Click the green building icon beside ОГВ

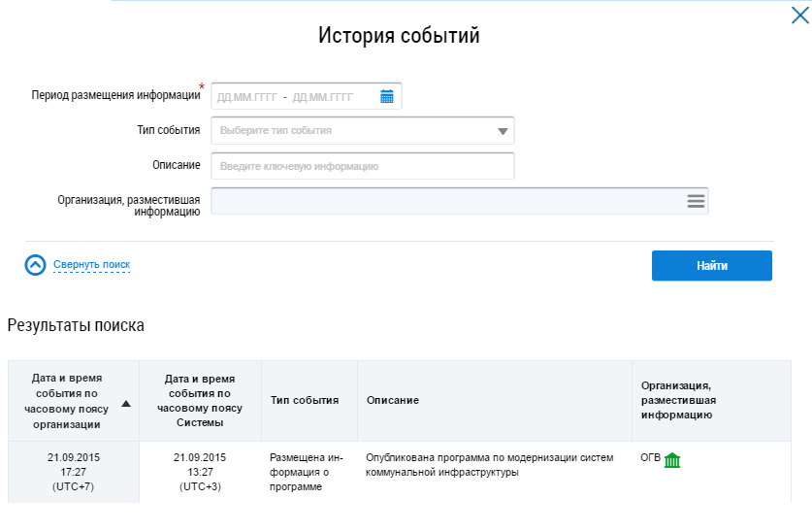point(672,460)
